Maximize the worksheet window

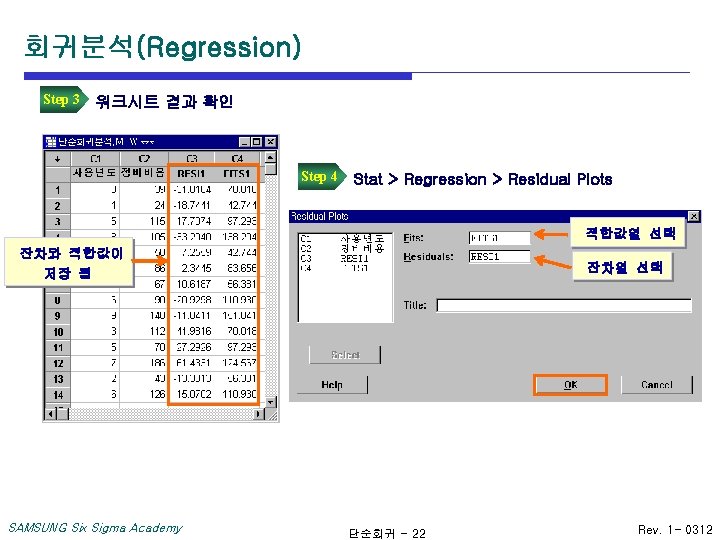[x=257, y=142]
